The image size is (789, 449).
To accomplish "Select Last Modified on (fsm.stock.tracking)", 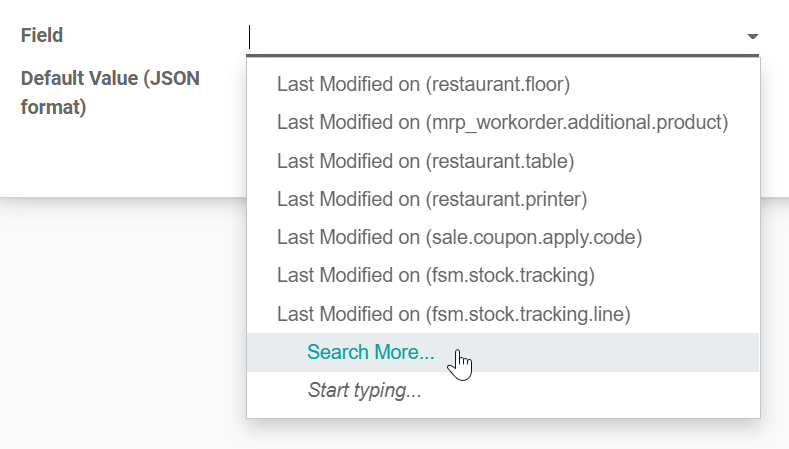I will (x=436, y=276).
